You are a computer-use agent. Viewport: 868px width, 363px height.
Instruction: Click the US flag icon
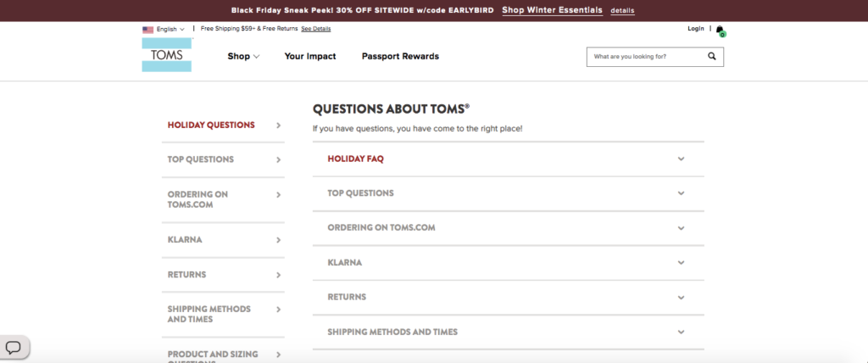coord(147,30)
